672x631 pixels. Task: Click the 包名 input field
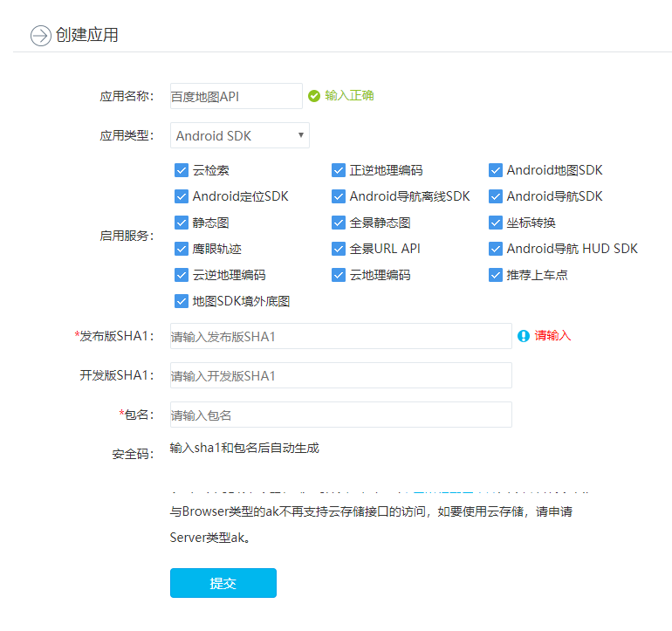(x=341, y=415)
